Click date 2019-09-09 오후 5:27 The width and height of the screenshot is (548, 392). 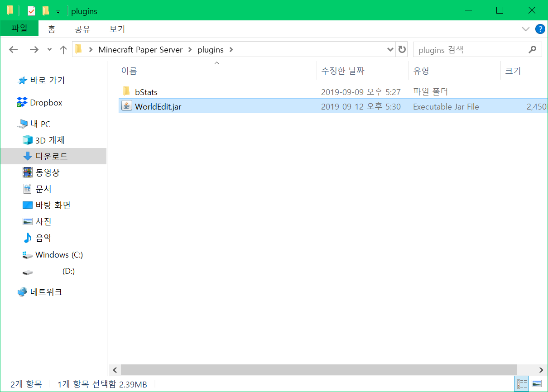(361, 92)
